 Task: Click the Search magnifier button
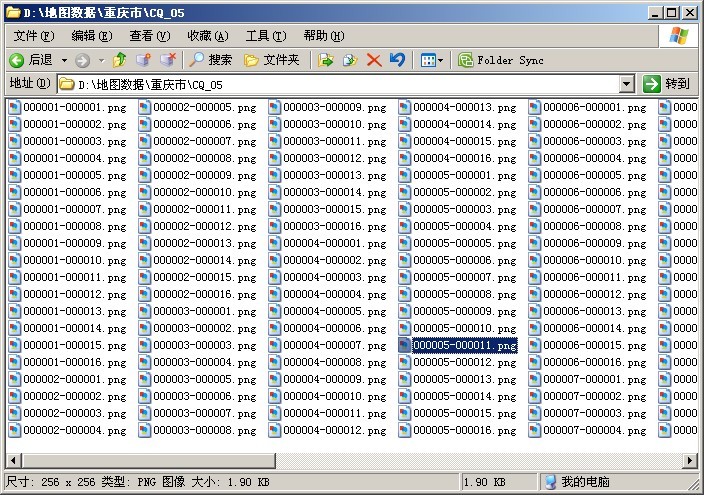210,60
